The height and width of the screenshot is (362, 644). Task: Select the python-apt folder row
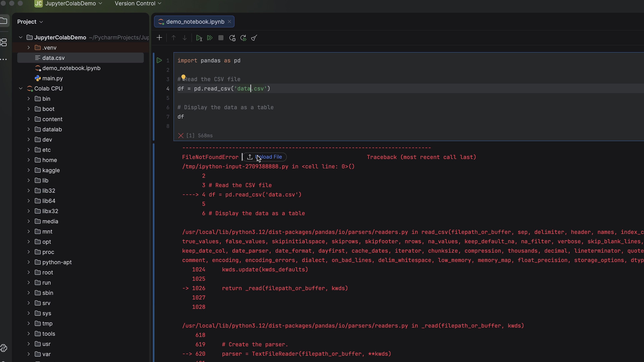[x=80, y=262]
